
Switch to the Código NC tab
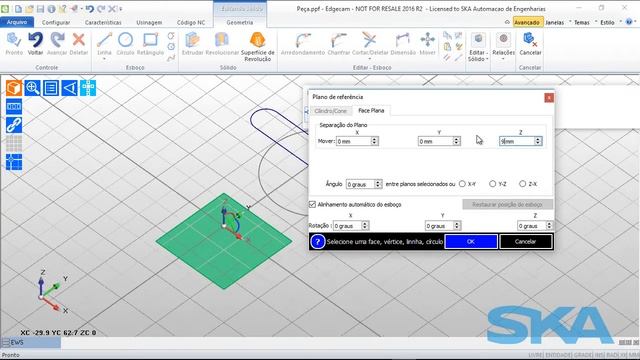click(x=191, y=22)
